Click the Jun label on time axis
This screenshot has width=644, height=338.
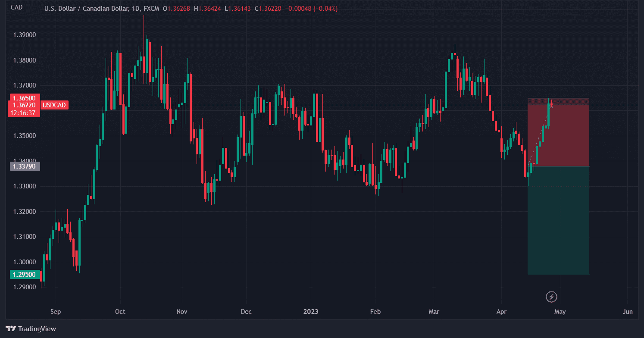628,312
